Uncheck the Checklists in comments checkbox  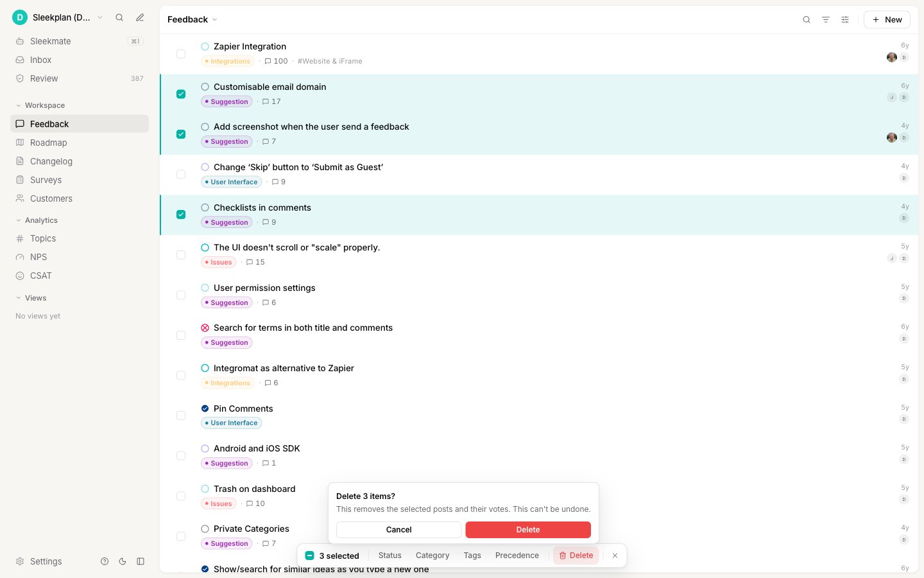pyautogui.click(x=181, y=215)
